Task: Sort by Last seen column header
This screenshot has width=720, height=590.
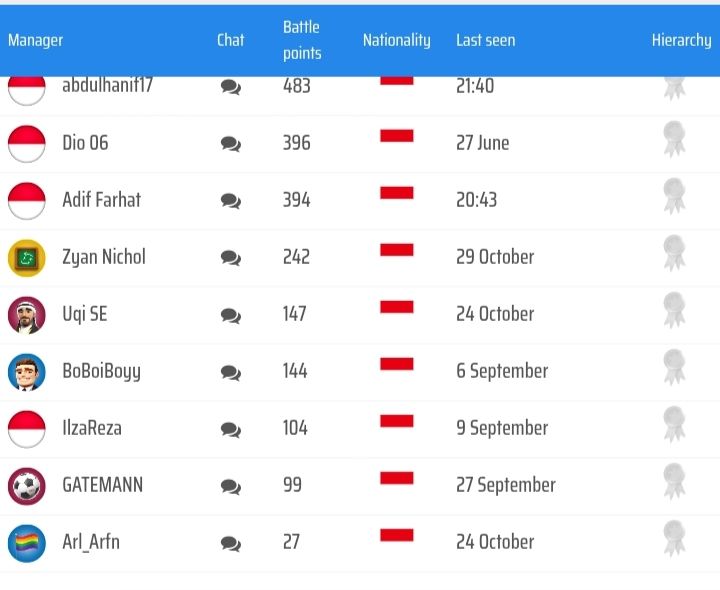Action: coord(486,40)
